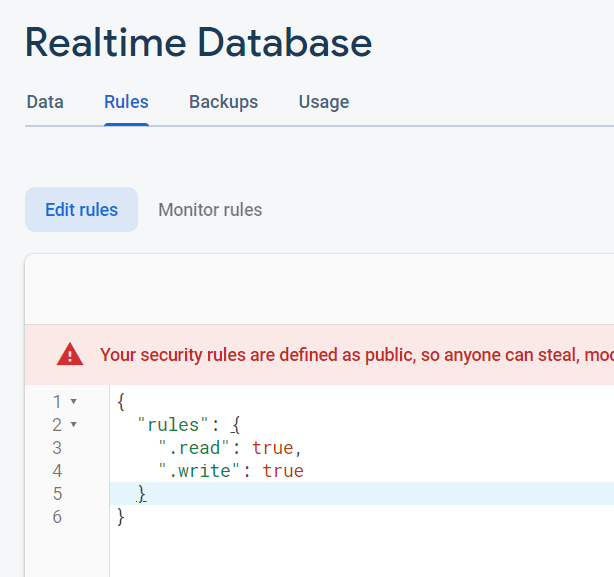Go to the Usage tab
The height and width of the screenshot is (577, 614).
[x=323, y=102]
